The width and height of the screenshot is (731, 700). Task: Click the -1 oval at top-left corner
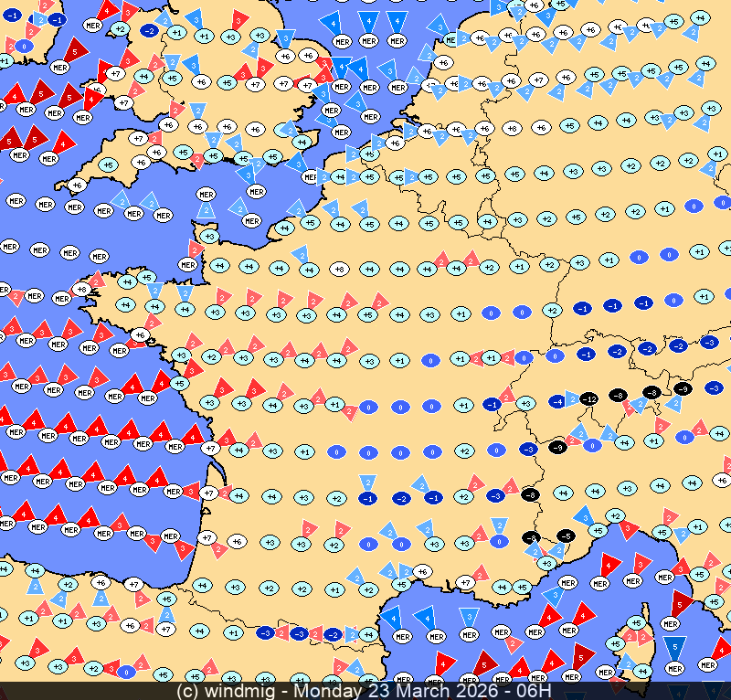(11, 16)
